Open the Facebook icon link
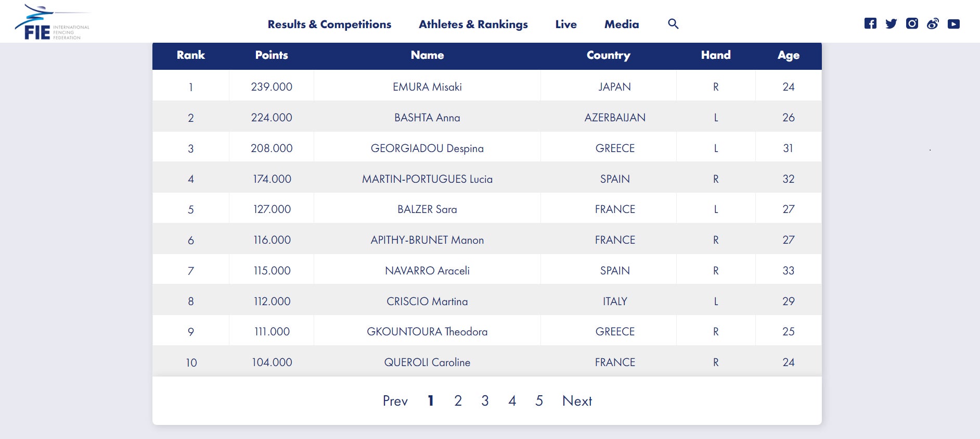980x439 pixels. tap(870, 23)
